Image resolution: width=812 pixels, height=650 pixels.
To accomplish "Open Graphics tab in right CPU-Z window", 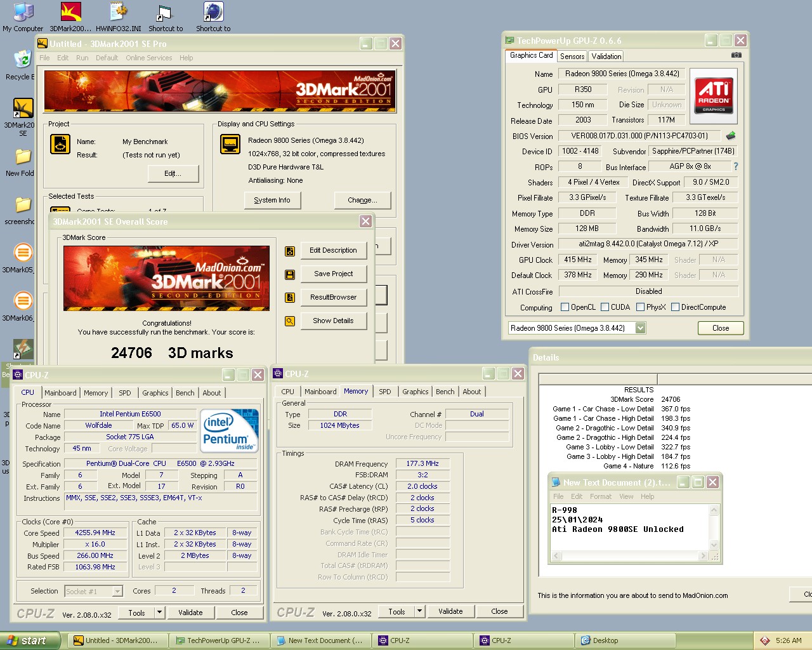I will (415, 392).
